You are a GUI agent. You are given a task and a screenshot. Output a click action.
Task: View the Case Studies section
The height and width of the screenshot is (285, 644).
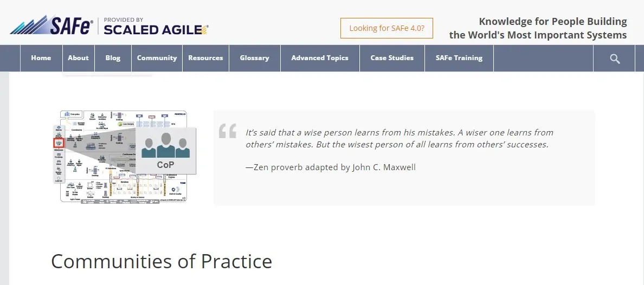click(x=392, y=58)
